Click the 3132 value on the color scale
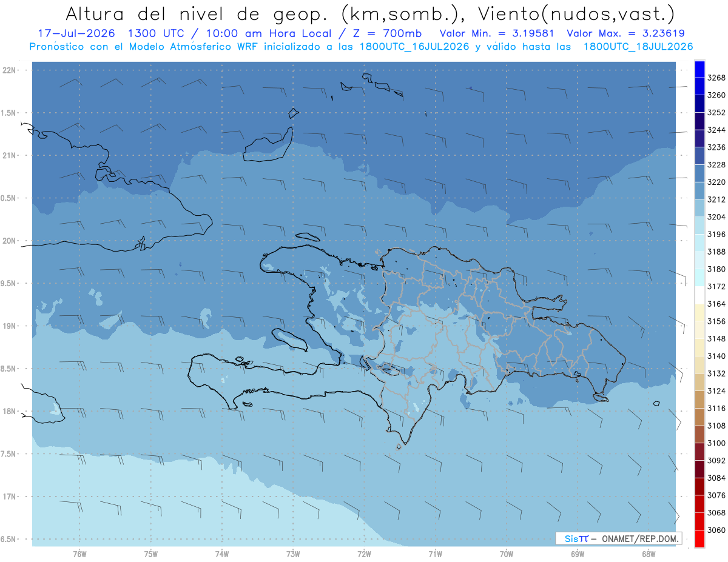728x562 pixels. 716,373
